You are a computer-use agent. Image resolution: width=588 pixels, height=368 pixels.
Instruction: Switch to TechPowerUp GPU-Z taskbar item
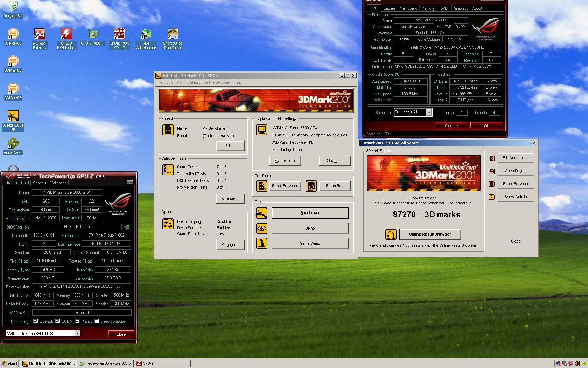pos(105,363)
